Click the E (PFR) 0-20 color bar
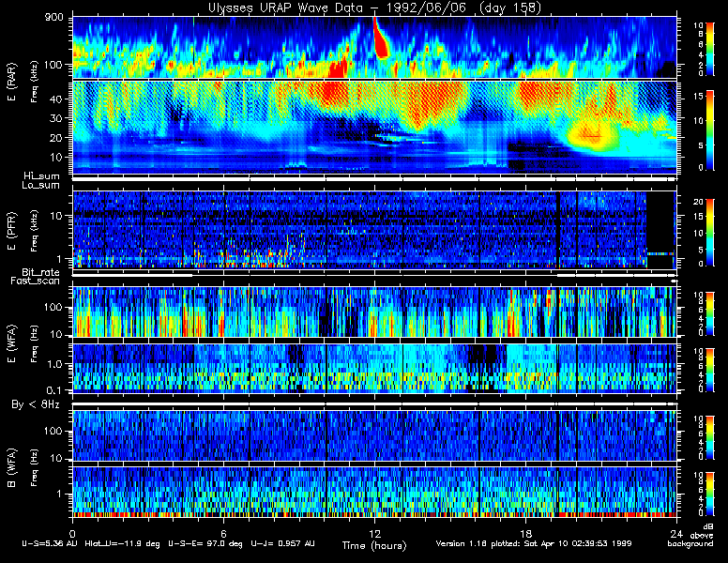 click(709, 233)
